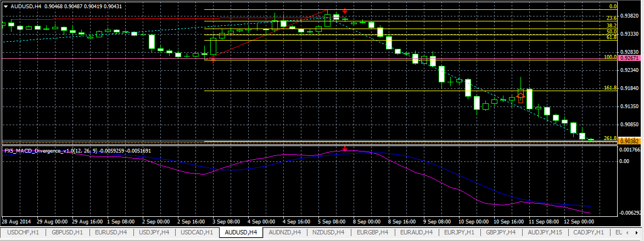
Task: Click the pink 0.92671 price tag
Action: pyautogui.click(x=629, y=58)
